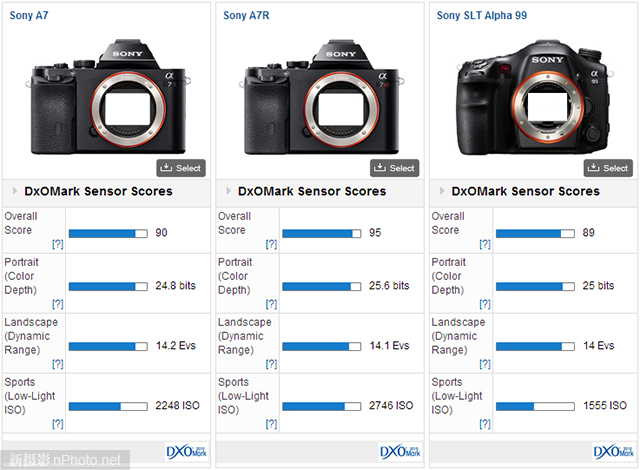Screen dimensions: 640x470
Task: Click the Select button under Sony A7
Action: click(181, 168)
